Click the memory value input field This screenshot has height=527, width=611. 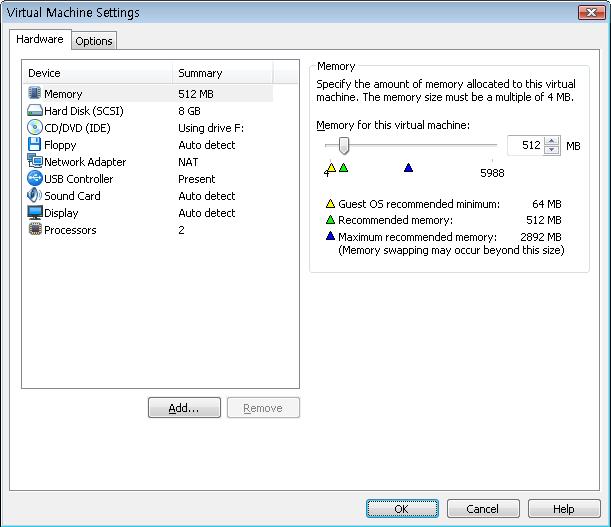[x=525, y=145]
